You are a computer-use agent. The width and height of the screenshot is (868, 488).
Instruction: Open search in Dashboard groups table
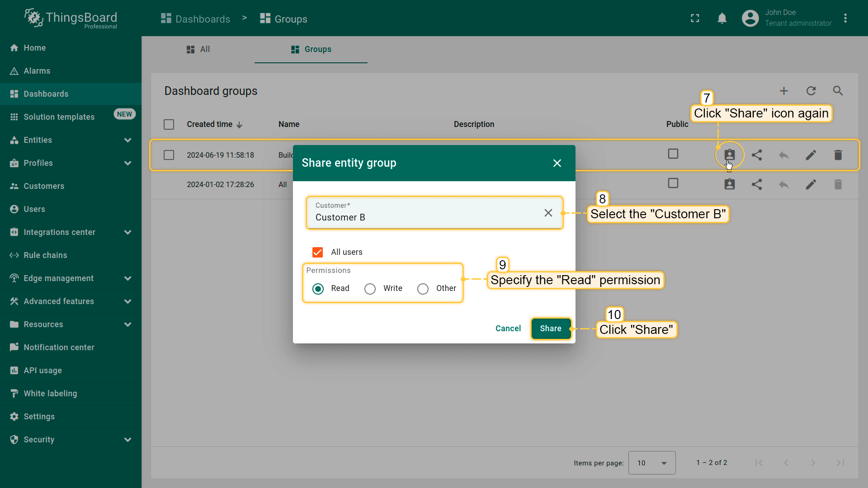838,91
